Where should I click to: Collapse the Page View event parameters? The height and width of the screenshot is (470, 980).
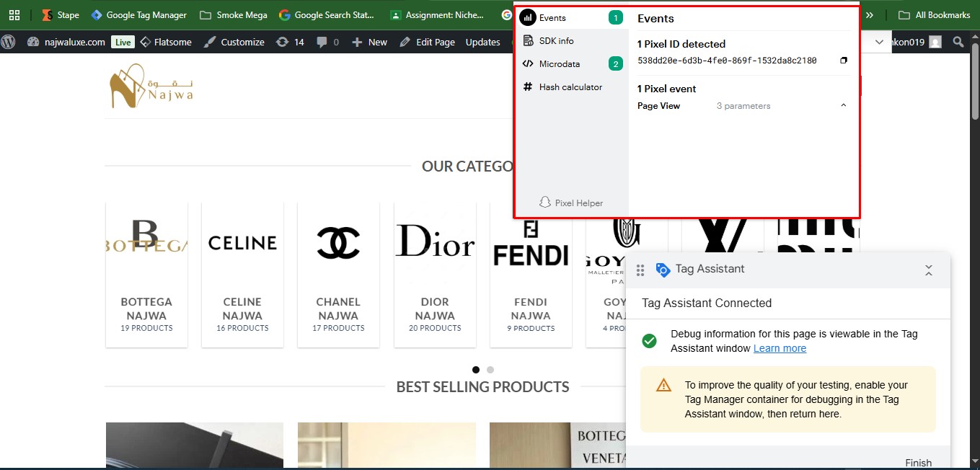tap(844, 106)
